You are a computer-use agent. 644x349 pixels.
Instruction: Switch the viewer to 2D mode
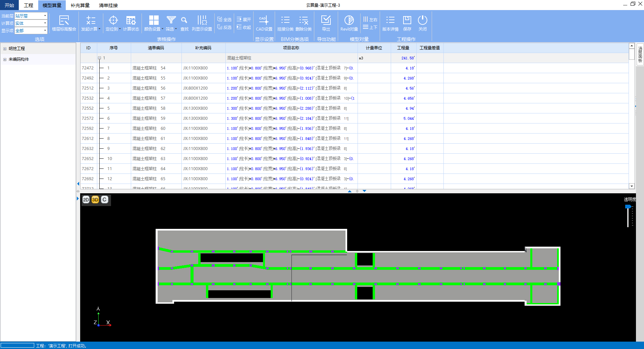86,200
